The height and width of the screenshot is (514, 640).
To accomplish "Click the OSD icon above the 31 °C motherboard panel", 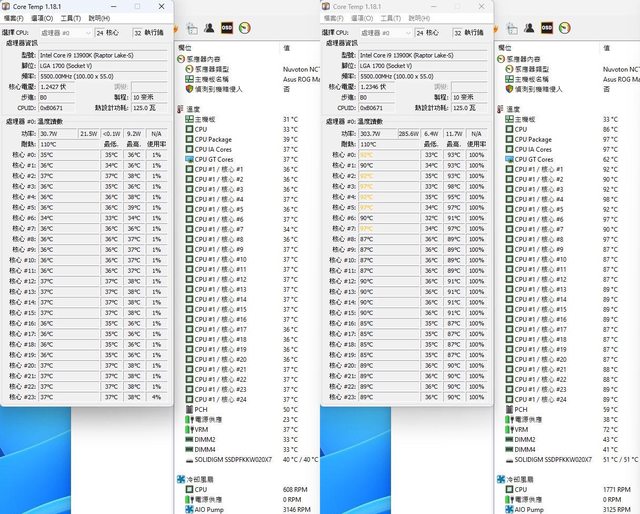I will (x=228, y=28).
